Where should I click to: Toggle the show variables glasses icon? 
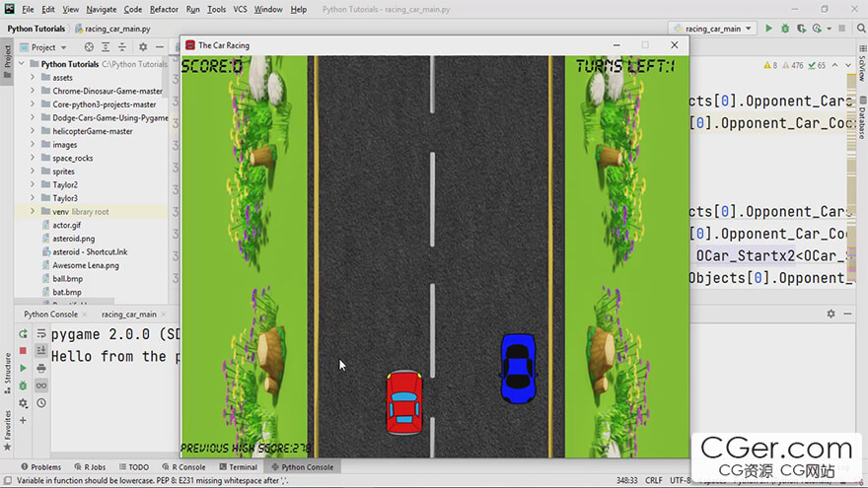point(40,385)
